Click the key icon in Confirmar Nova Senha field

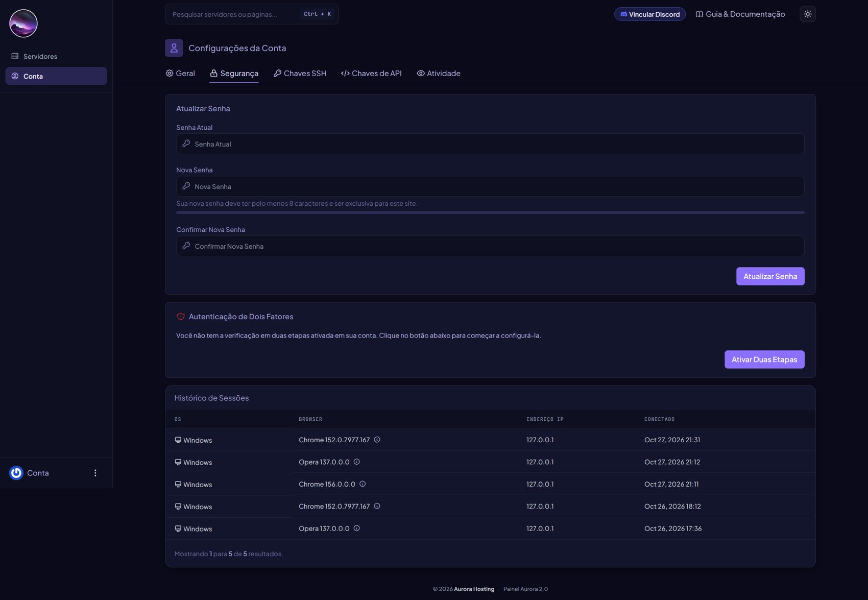pyautogui.click(x=186, y=246)
